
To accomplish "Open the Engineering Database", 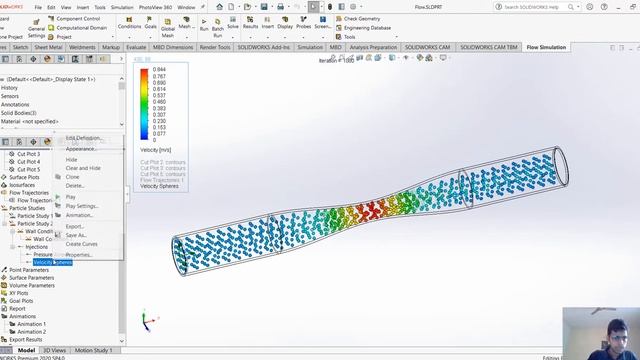I will [x=363, y=28].
